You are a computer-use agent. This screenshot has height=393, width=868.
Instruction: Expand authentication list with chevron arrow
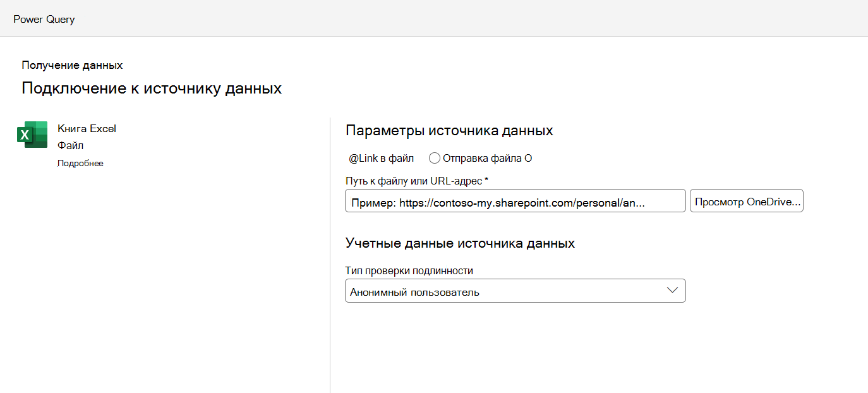[672, 291]
